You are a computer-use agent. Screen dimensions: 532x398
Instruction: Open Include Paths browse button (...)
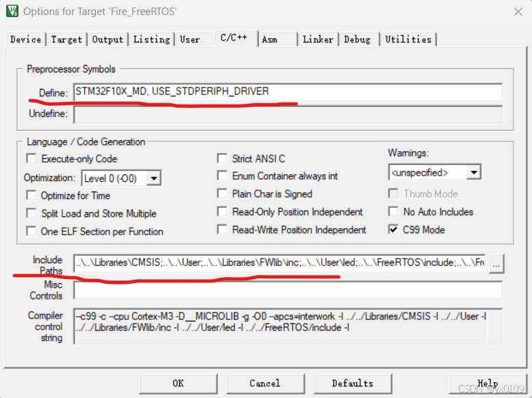[x=496, y=264]
